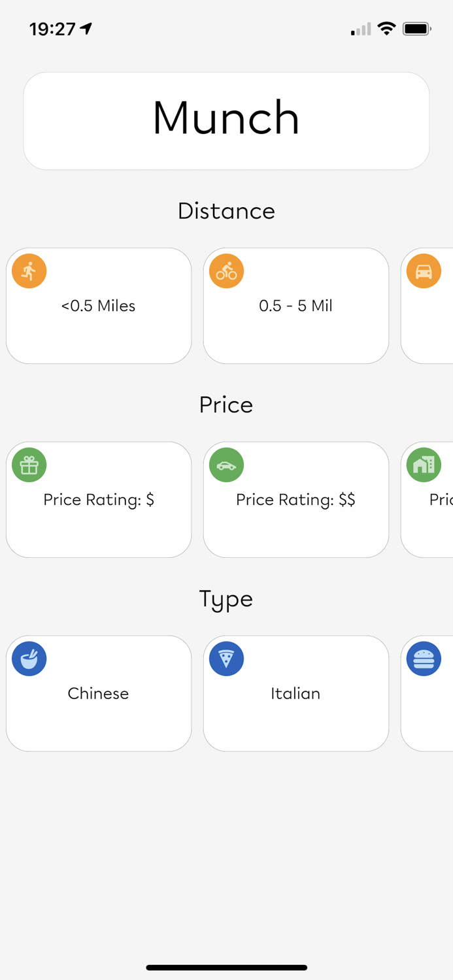Viewport: 453px width, 980px height.
Task: Tap the home indicator bar at the bottom
Action: click(226, 968)
